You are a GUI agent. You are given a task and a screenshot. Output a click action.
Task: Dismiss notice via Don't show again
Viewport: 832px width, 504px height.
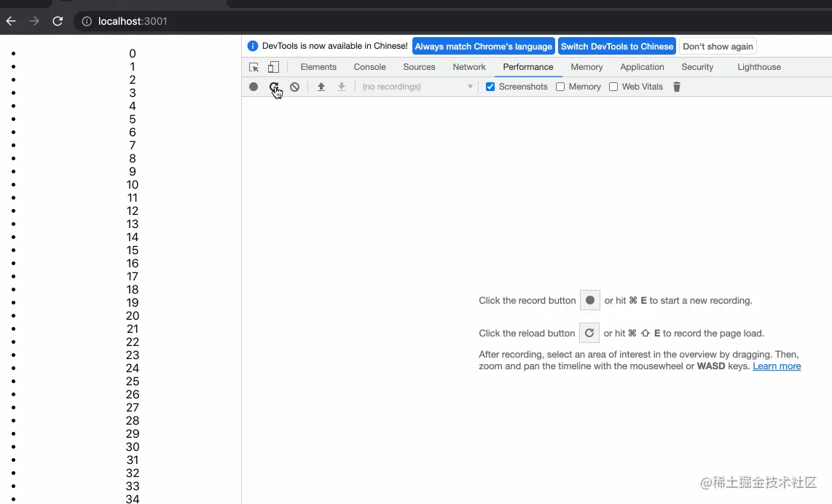click(718, 46)
